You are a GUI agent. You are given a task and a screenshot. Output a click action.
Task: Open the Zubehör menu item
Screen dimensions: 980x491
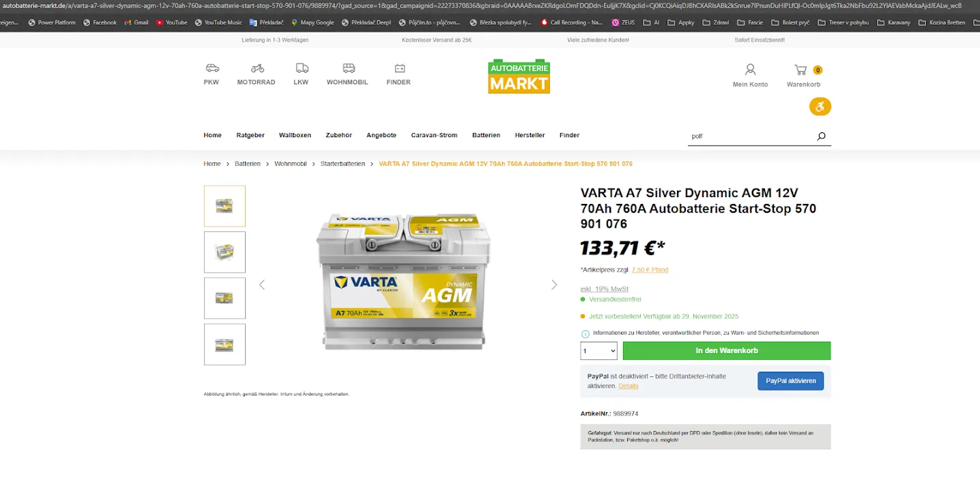[x=338, y=135]
